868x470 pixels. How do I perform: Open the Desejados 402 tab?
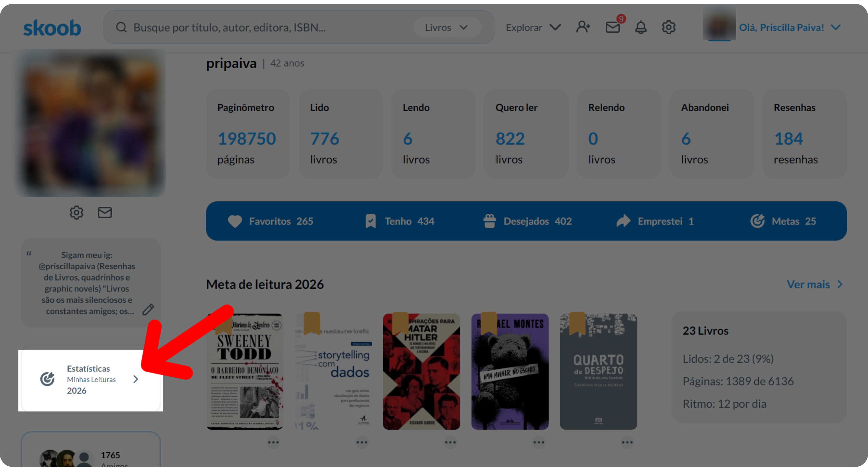point(528,221)
